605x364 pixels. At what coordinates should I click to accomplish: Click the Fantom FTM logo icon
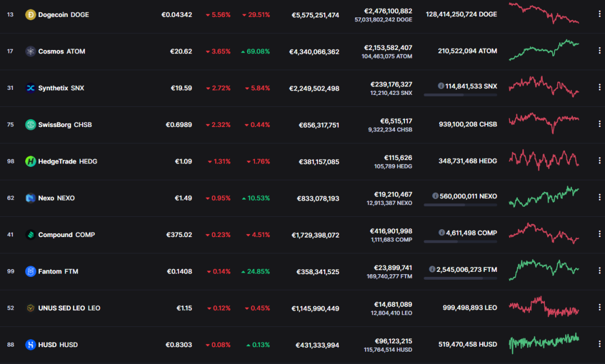[30, 271]
